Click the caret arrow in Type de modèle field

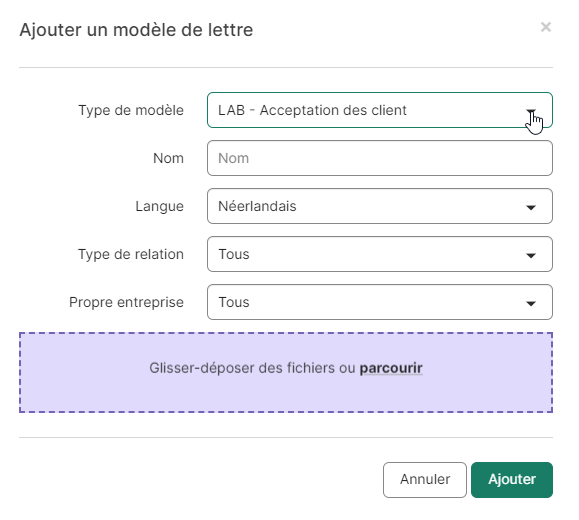click(x=531, y=111)
